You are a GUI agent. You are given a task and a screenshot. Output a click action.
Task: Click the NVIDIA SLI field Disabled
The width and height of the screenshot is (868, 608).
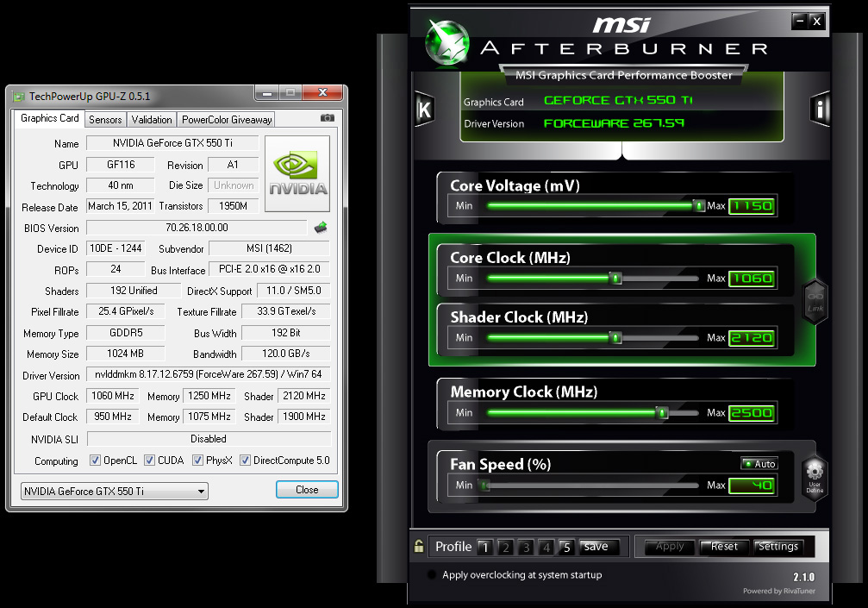click(x=209, y=439)
